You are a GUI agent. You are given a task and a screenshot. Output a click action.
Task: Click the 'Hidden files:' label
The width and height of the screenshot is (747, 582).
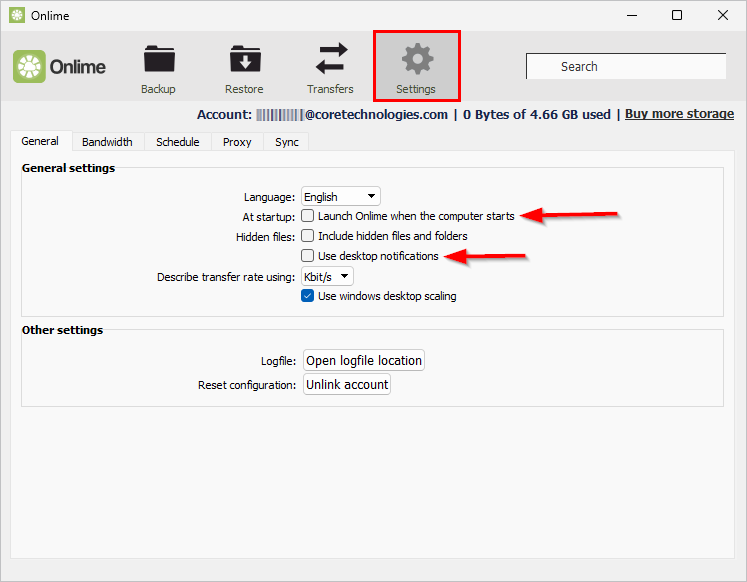pyautogui.click(x=265, y=237)
